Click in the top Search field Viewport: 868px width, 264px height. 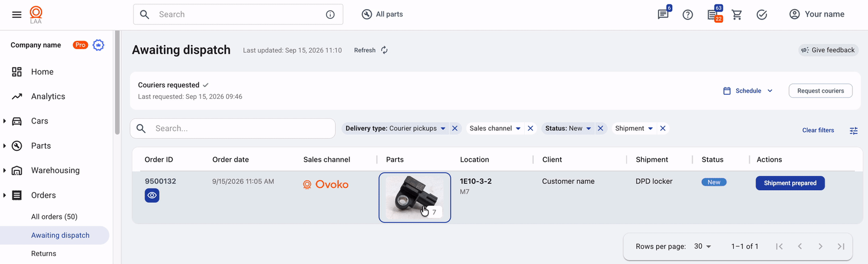tap(238, 14)
